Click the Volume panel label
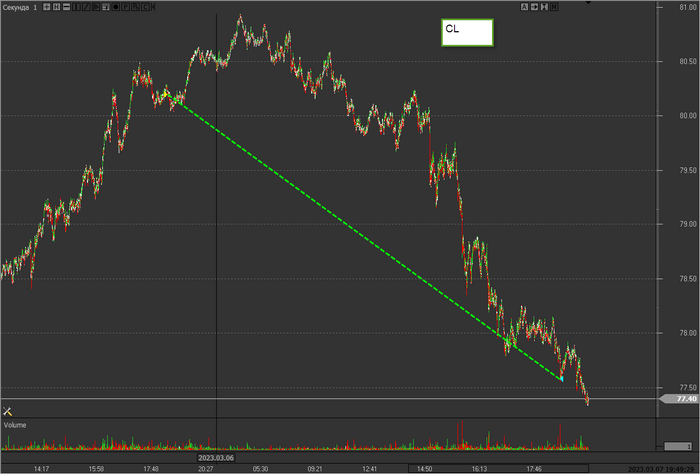 click(15, 425)
